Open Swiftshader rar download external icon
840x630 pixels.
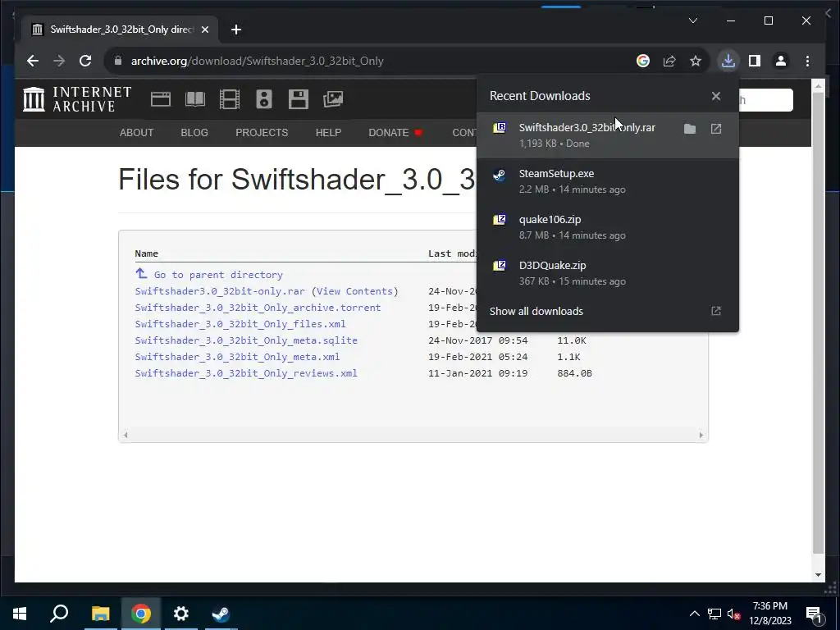click(x=715, y=129)
